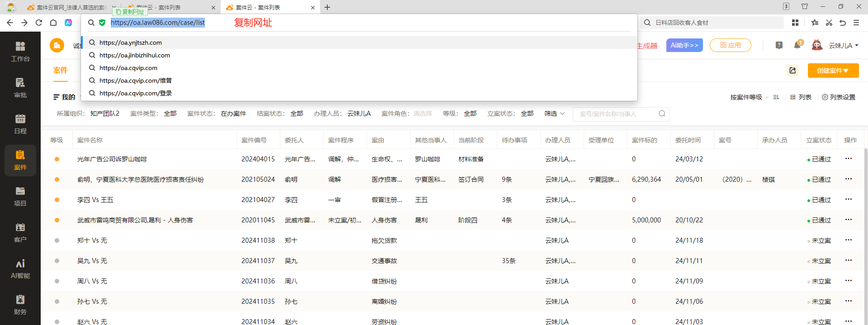Go to 日程 schedule in sidebar
Viewport: 868px width, 325px height.
click(x=20, y=124)
